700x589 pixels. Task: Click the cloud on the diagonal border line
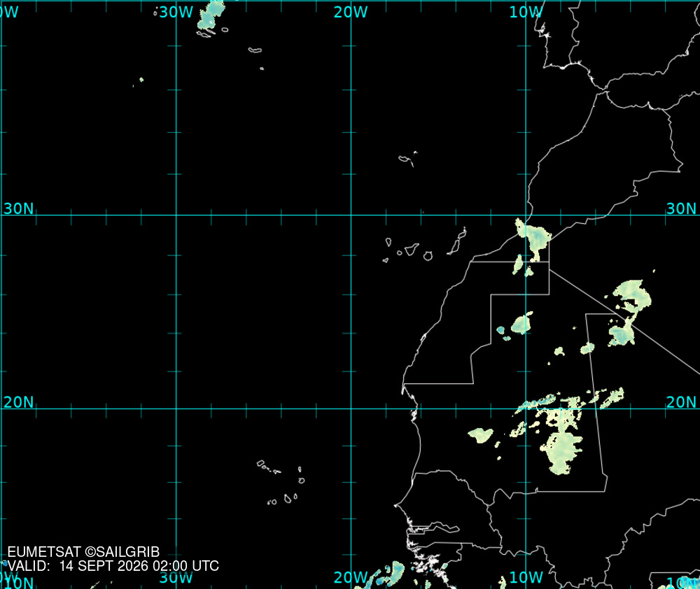coord(629,313)
